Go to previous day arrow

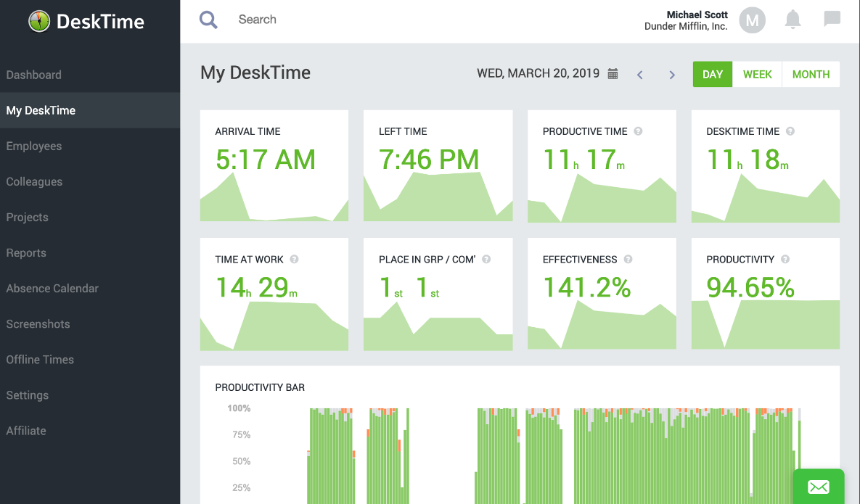[x=639, y=75]
